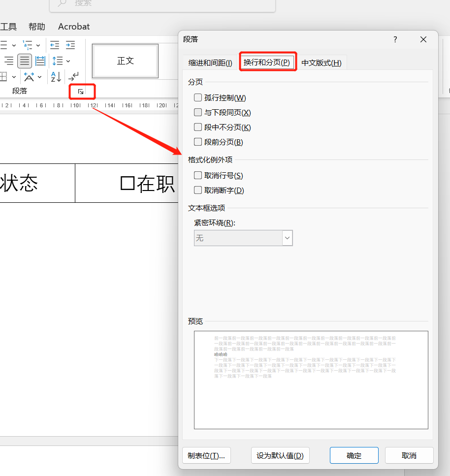Enable the 与下段同页 checkbox

(198, 112)
